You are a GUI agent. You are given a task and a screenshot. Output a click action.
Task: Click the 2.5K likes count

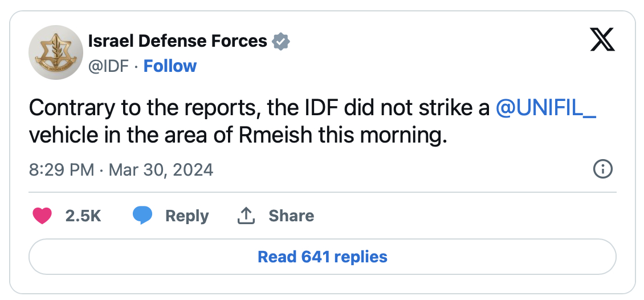(83, 216)
